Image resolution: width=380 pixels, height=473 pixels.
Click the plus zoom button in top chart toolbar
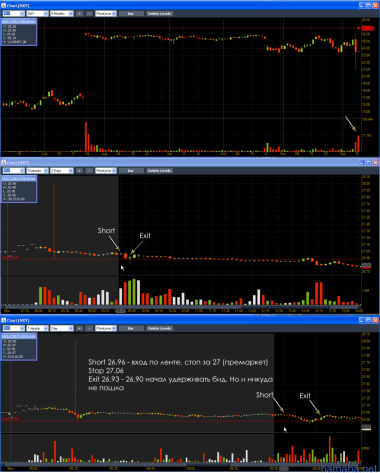point(79,14)
